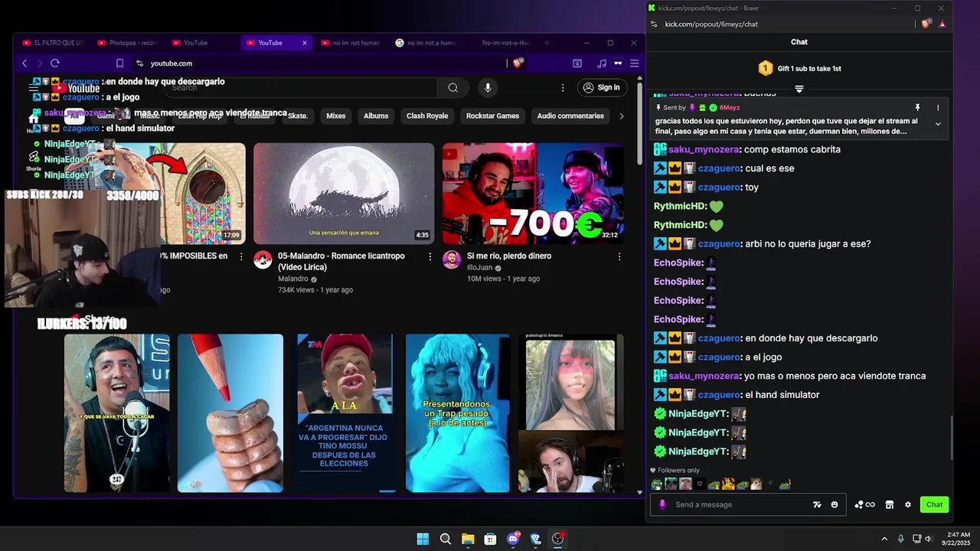This screenshot has height=551, width=980.
Task: Reload the youtube.com page
Action: (55, 64)
